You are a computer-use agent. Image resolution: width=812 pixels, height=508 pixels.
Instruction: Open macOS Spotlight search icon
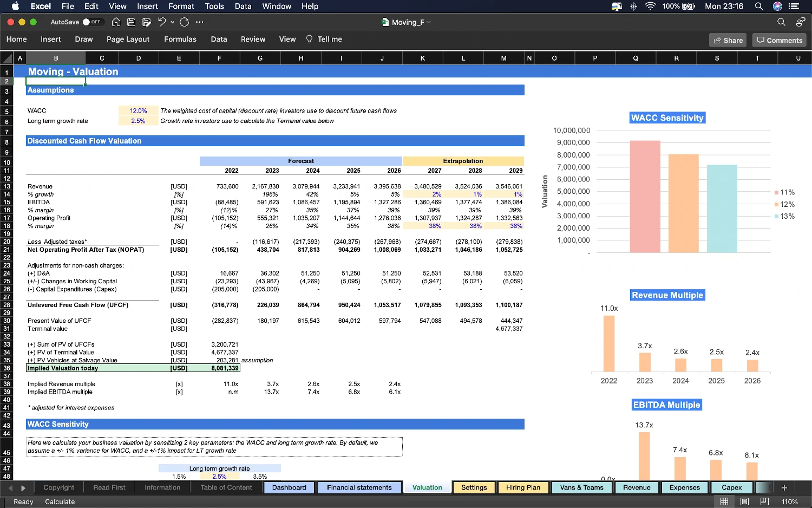pyautogui.click(x=759, y=6)
